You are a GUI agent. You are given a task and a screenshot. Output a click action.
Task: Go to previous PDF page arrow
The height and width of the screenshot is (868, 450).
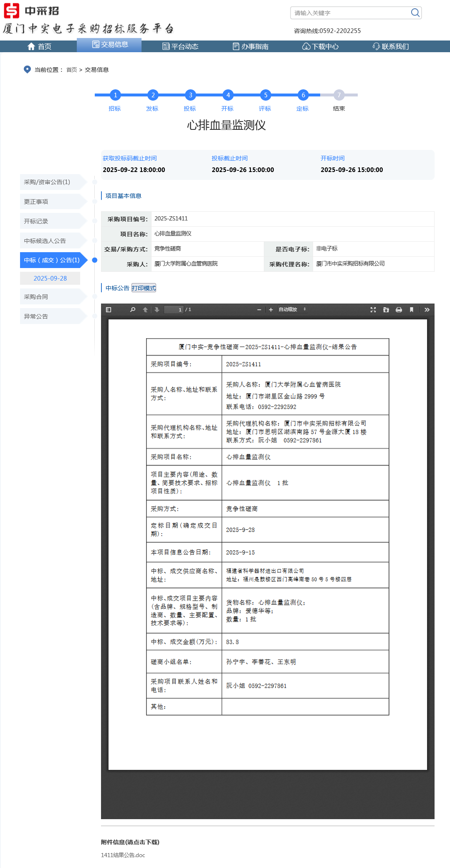click(145, 310)
